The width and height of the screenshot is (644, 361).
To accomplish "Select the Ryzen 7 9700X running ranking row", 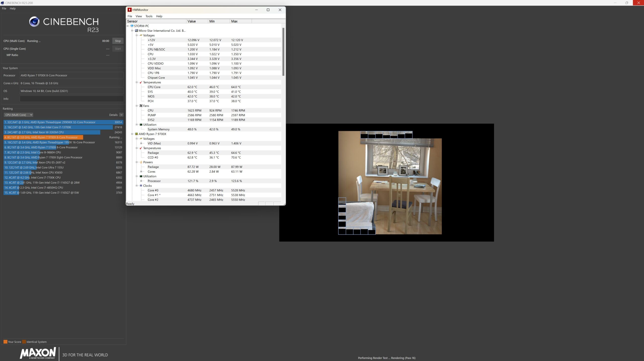I will (63, 137).
